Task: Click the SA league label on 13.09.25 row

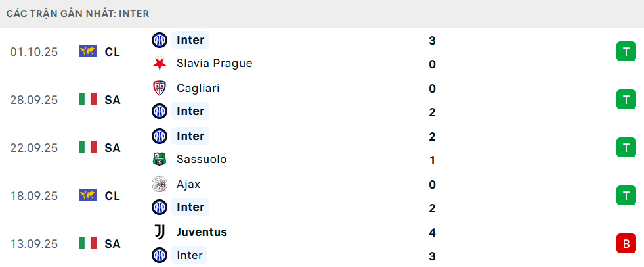Action: [112, 244]
